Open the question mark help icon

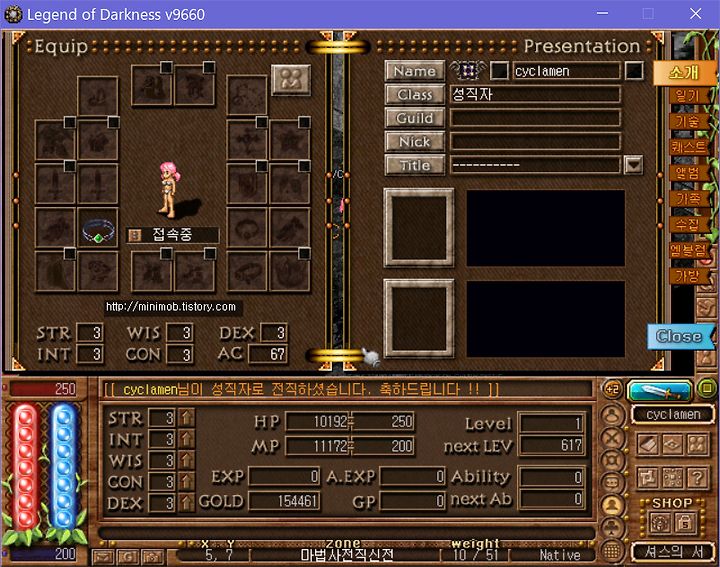(x=697, y=478)
